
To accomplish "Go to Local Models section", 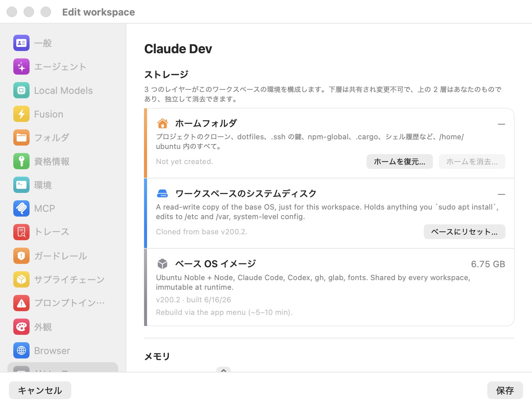I will pyautogui.click(x=63, y=90).
